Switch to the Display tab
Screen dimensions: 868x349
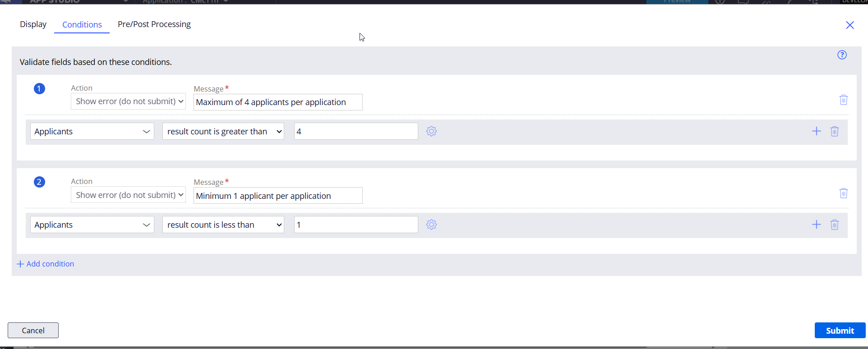[33, 24]
